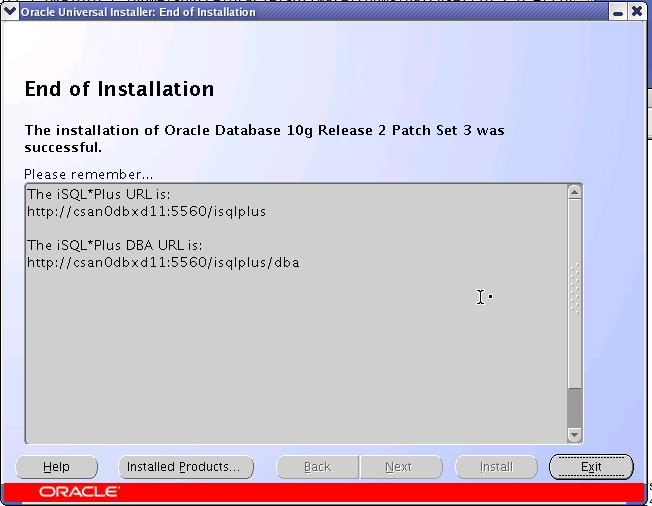652x506 pixels.
Task: Click the 'End of Installation' heading
Action: pos(119,89)
